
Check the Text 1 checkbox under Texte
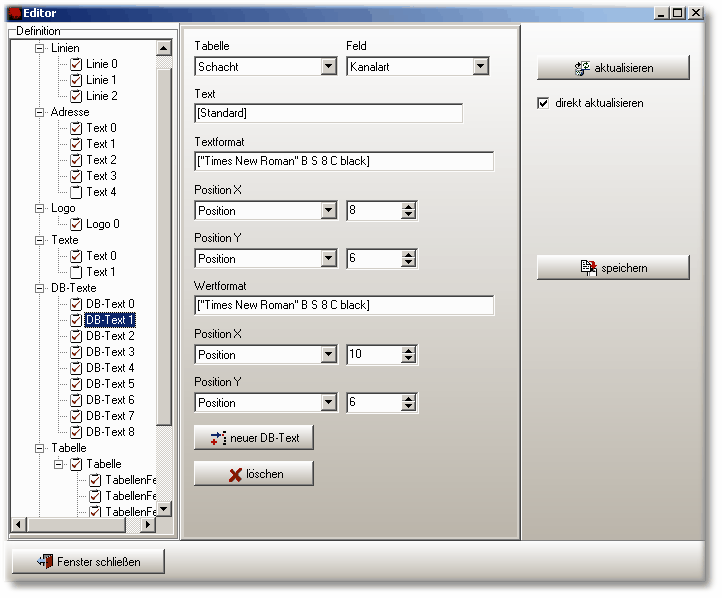tap(76, 272)
